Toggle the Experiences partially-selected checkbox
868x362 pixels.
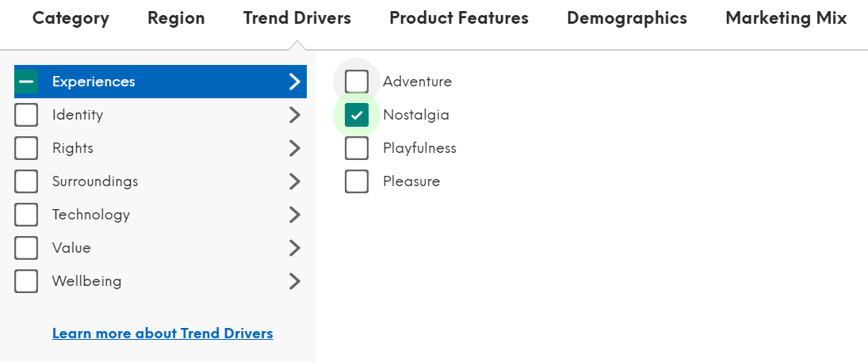click(x=26, y=82)
